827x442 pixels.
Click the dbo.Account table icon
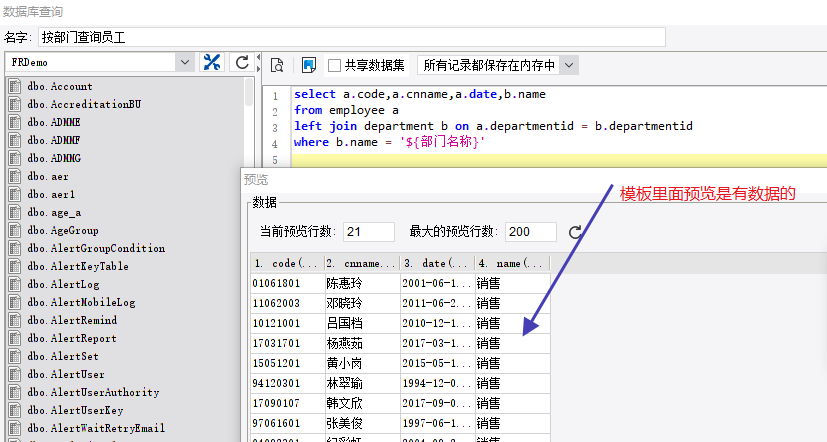tap(15, 86)
